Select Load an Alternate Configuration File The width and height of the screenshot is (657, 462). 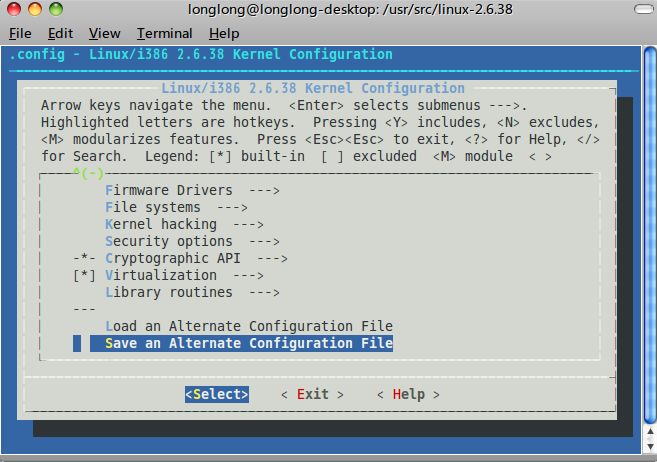pyautogui.click(x=249, y=326)
